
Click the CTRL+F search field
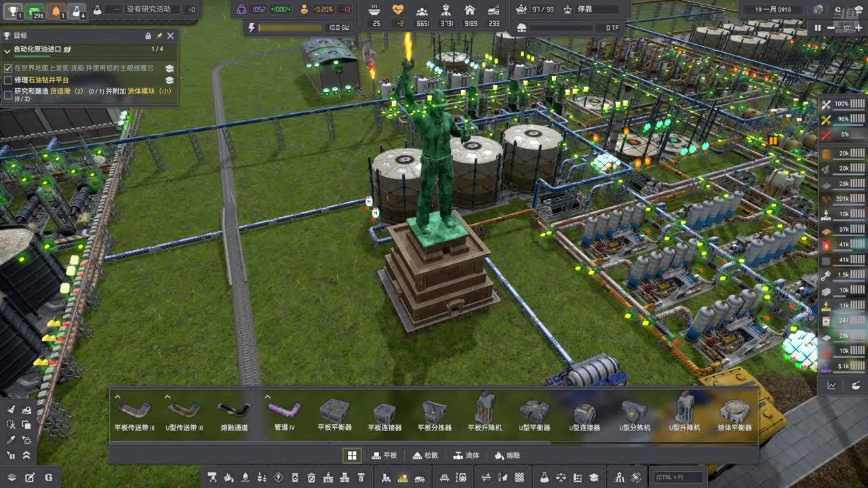(x=677, y=477)
